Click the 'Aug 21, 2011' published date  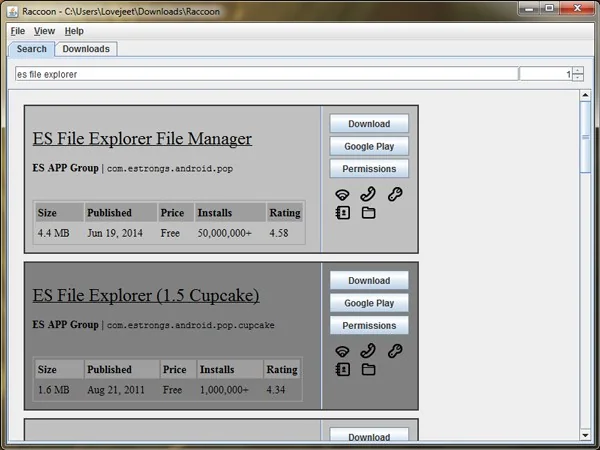pos(116,390)
